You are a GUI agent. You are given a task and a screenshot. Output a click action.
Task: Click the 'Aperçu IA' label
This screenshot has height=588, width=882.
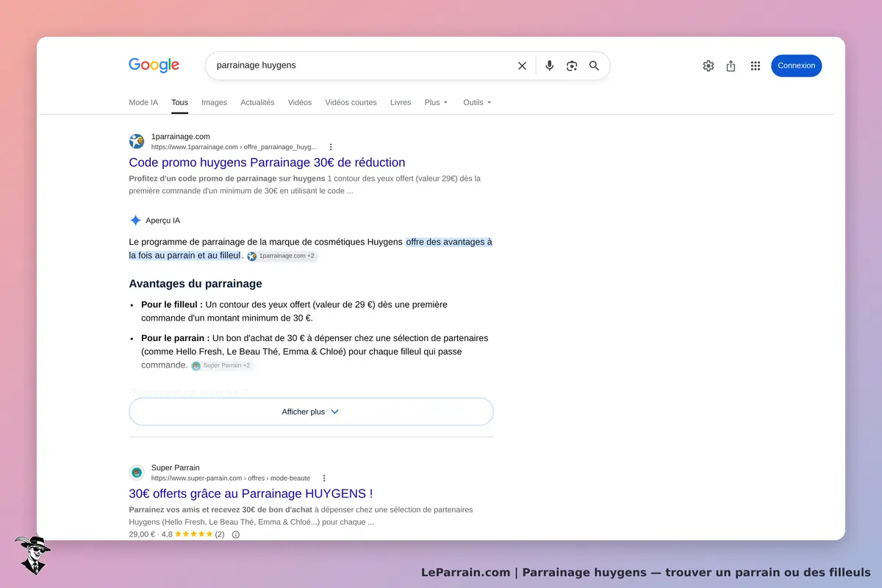(x=162, y=220)
